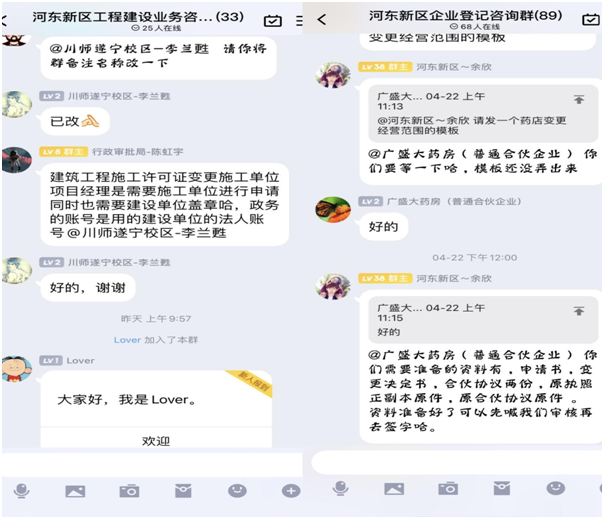Open the camera in right chat toolbar
Image resolution: width=604 pixels, height=519 pixels.
(448, 488)
